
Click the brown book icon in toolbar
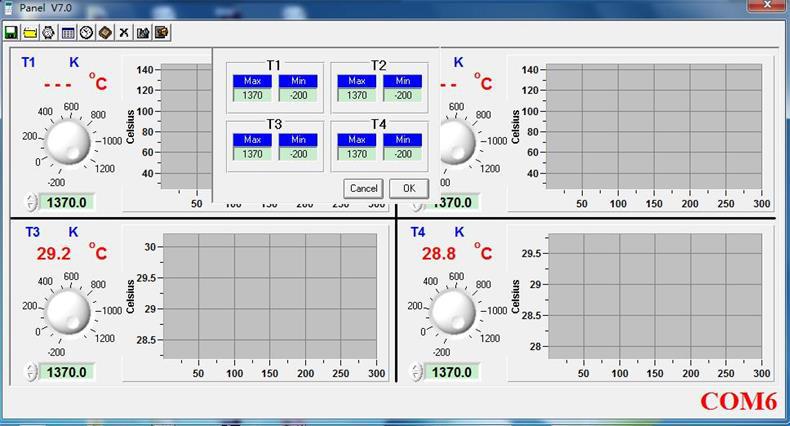point(105,33)
